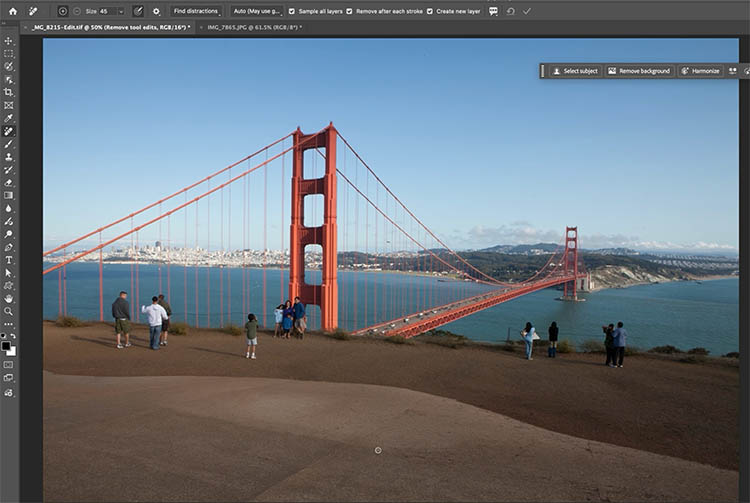Open the Remove tool preset picker
Screen dimensions: 750x503
point(33,11)
